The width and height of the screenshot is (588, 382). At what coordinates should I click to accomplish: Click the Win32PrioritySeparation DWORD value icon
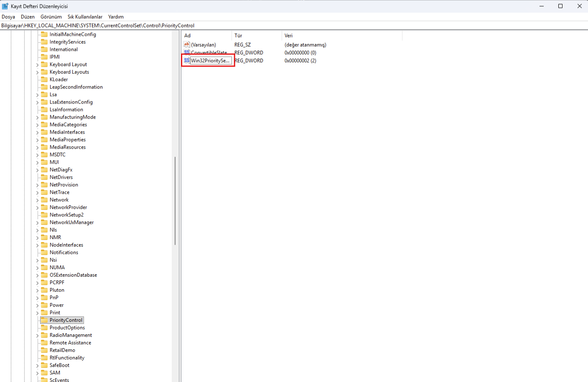[x=187, y=61]
